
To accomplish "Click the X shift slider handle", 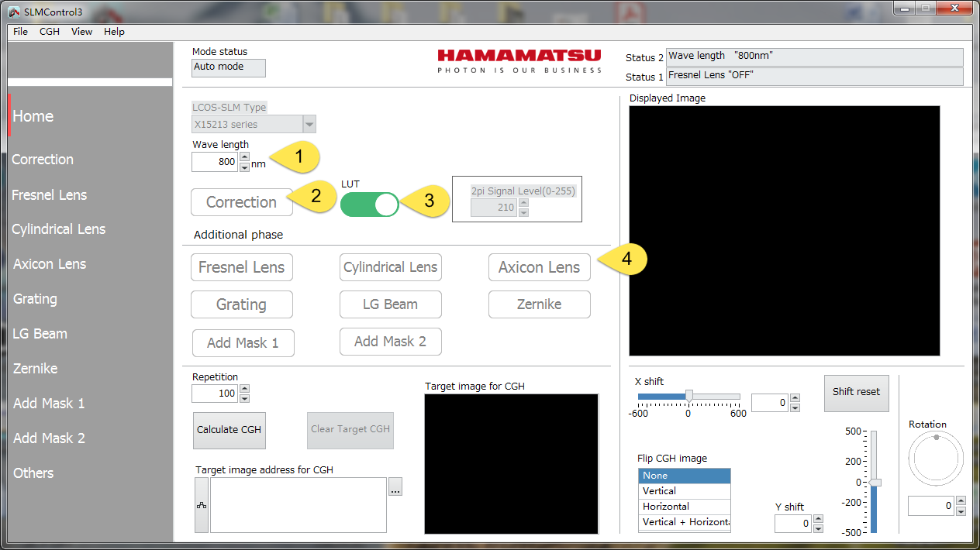I will click(x=688, y=395).
